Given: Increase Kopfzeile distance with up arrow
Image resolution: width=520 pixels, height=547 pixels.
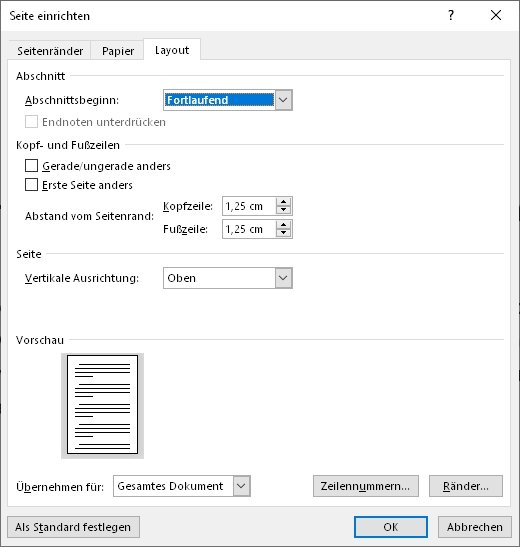Looking at the screenshot, I should 284,202.
